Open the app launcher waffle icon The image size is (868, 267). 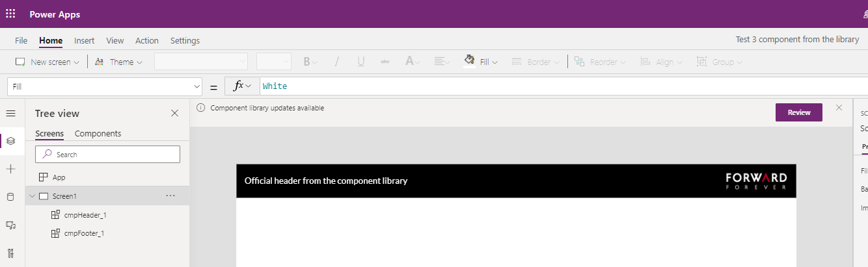[x=10, y=14]
